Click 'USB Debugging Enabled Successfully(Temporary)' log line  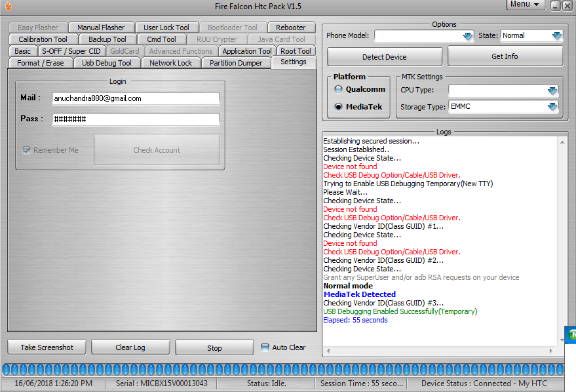coord(400,311)
